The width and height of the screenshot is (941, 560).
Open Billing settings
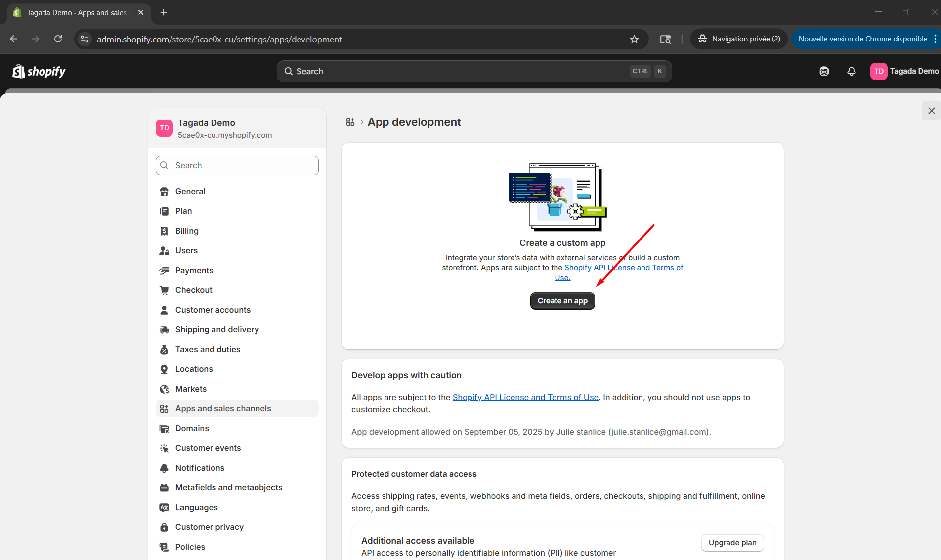237,231
